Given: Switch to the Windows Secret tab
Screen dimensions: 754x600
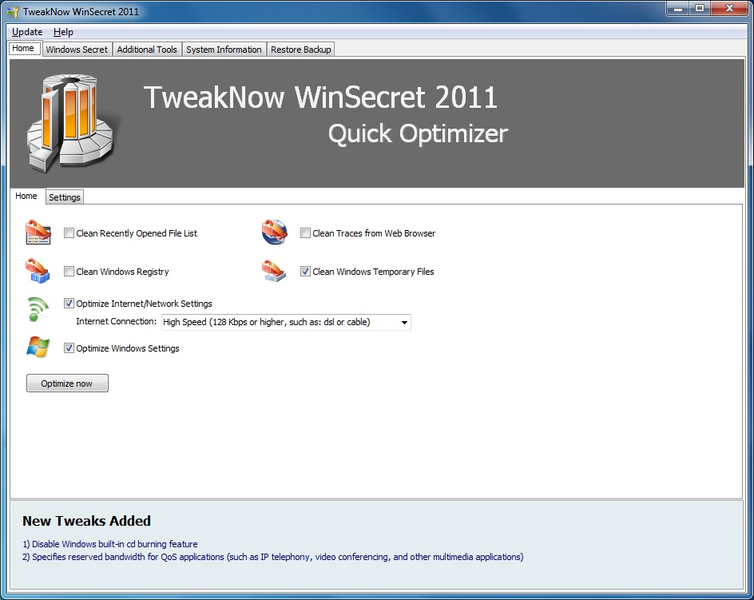Looking at the screenshot, I should point(77,49).
